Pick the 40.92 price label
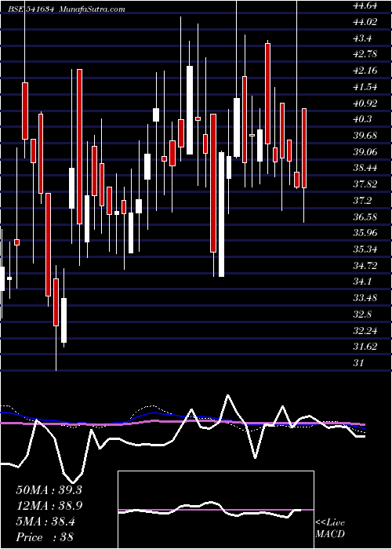The image size is (392, 549). [365, 103]
